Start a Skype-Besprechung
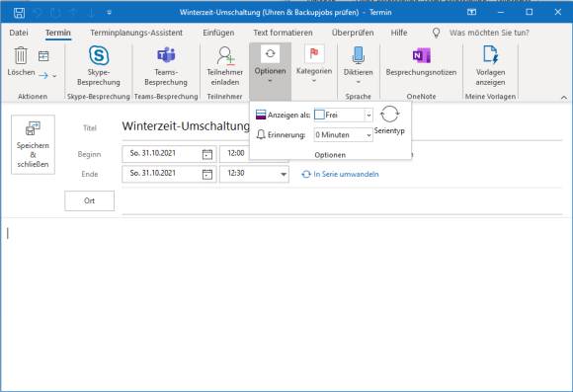 99,66
